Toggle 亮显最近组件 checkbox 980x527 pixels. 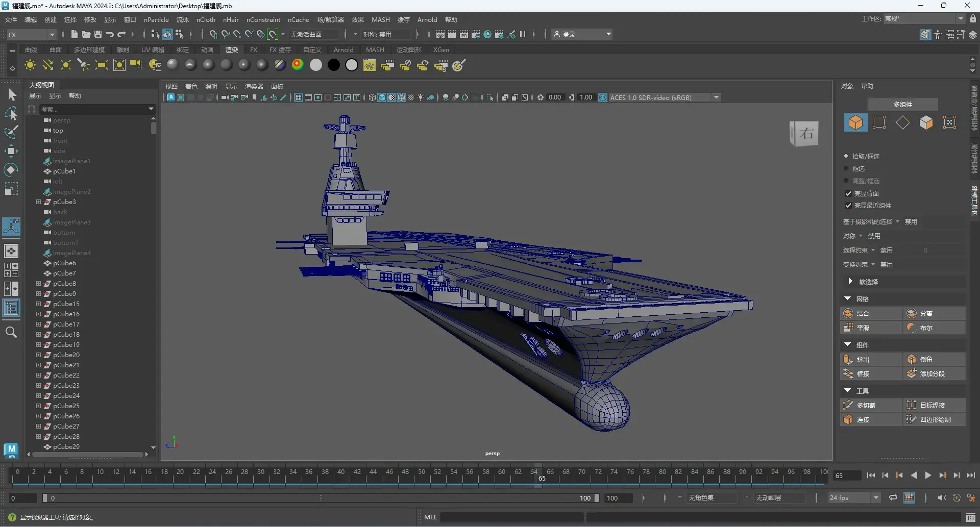[848, 205]
